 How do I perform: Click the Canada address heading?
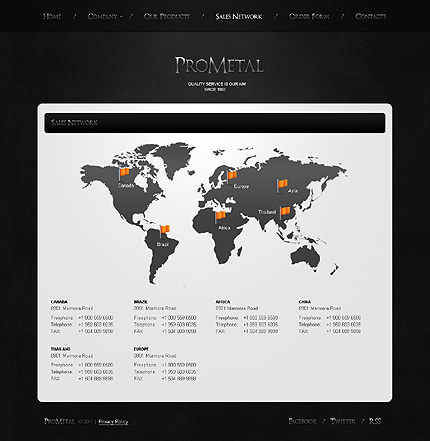(x=59, y=302)
